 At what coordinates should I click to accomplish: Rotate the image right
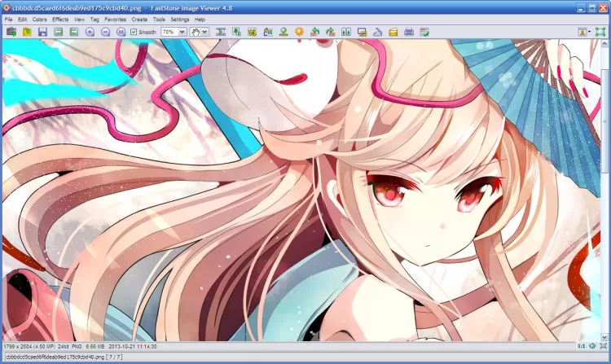pyautogui.click(x=331, y=32)
